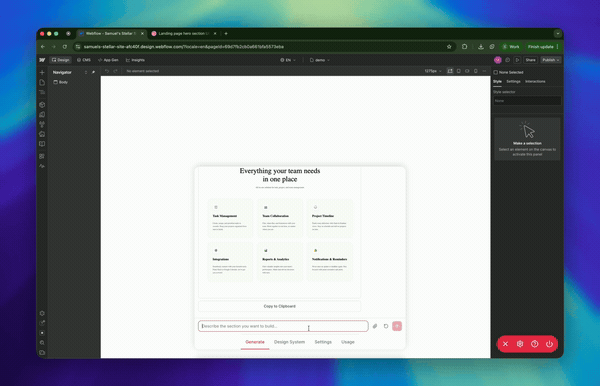Open the site settings gear in the bottom-left sidebar
Screen dimensions: 600x386
[x=42, y=313]
